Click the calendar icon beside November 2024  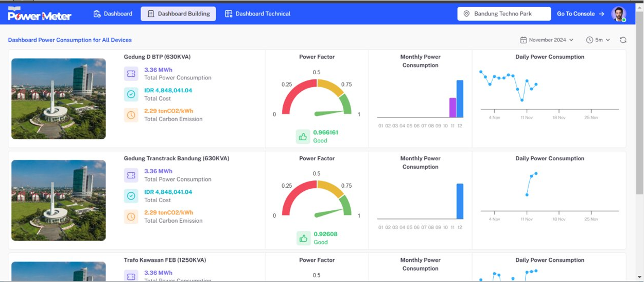[524, 40]
